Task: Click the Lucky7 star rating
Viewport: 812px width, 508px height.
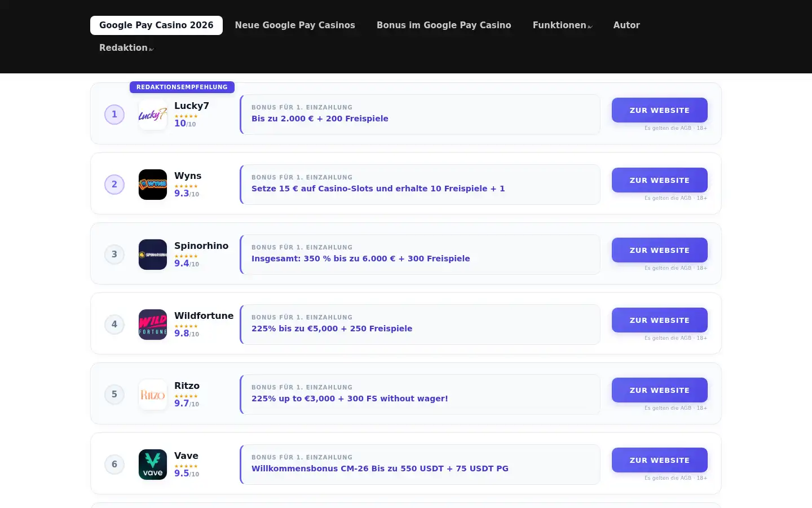Action: tap(186, 116)
